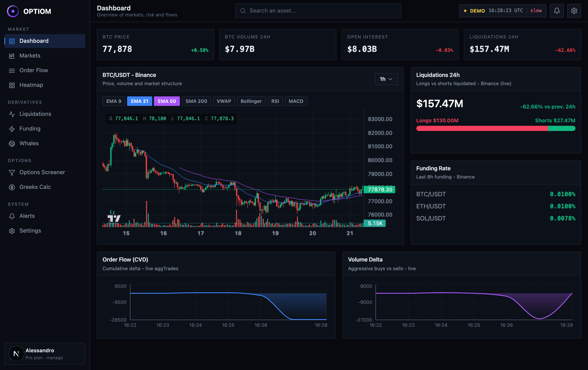Toggle the EMA 50 indicator off
The width and height of the screenshot is (588, 370).
pos(167,101)
